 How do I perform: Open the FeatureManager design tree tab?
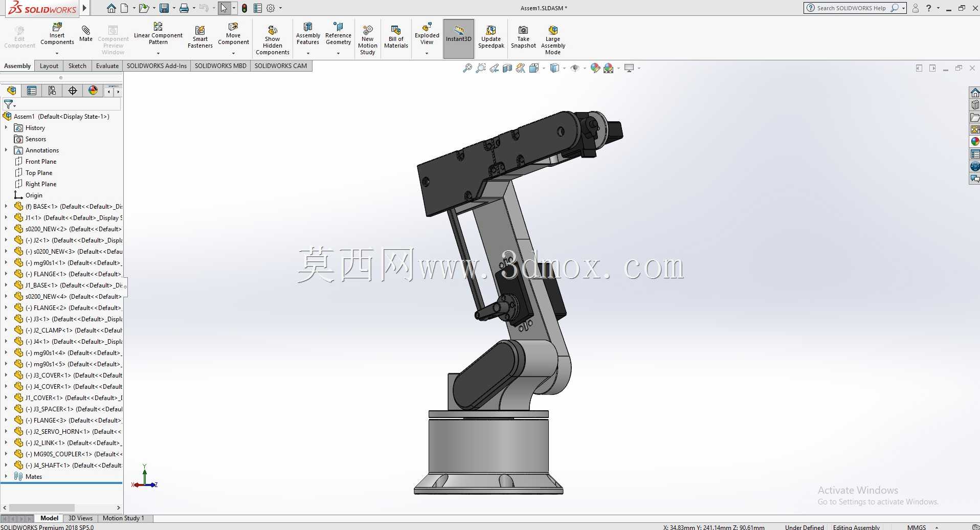point(11,91)
